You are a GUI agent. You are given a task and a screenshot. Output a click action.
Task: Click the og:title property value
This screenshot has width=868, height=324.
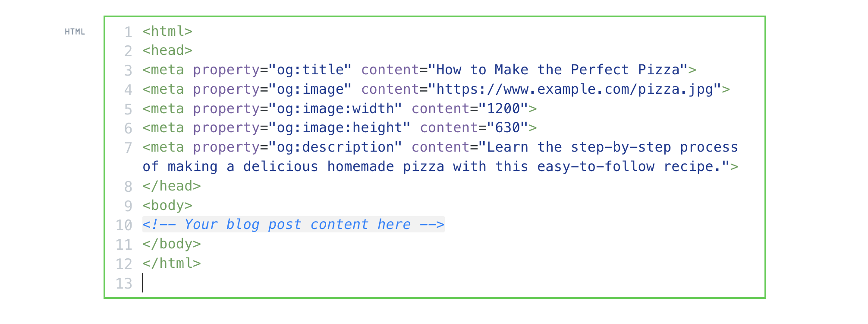[310, 70]
